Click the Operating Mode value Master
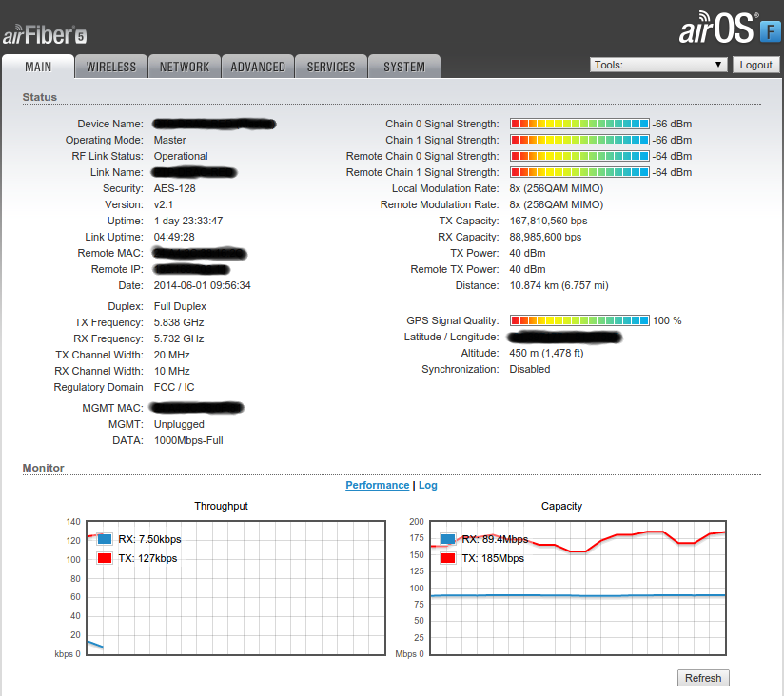Image resolution: width=784 pixels, height=696 pixels. [170, 140]
